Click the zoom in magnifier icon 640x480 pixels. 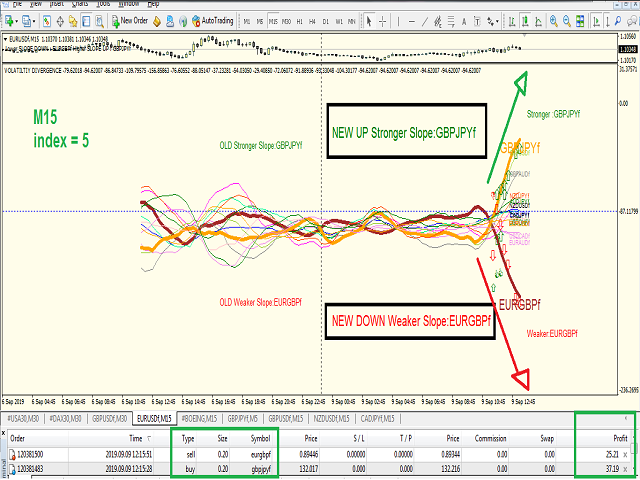pos(553,21)
